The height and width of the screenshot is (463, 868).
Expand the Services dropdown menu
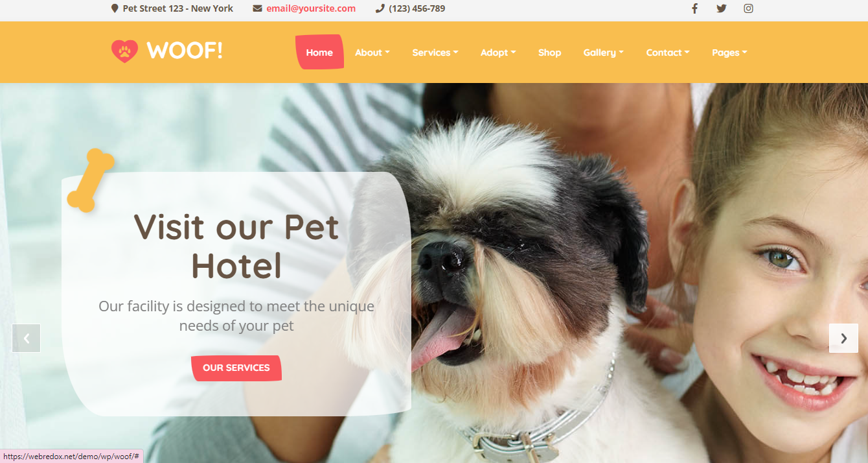(x=435, y=53)
